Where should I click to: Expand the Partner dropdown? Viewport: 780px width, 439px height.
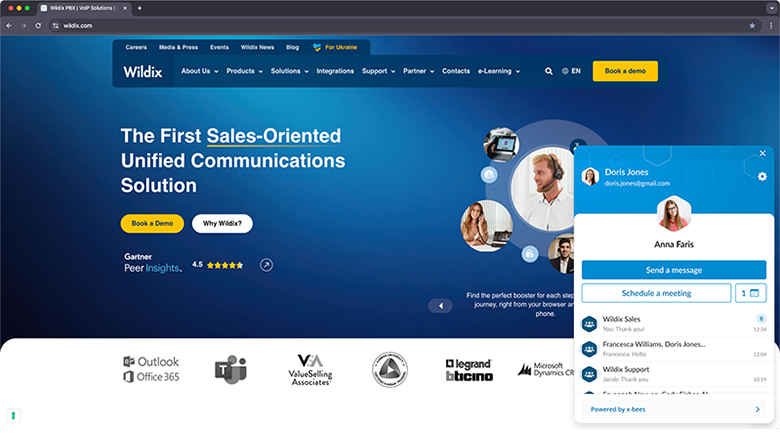coord(418,71)
